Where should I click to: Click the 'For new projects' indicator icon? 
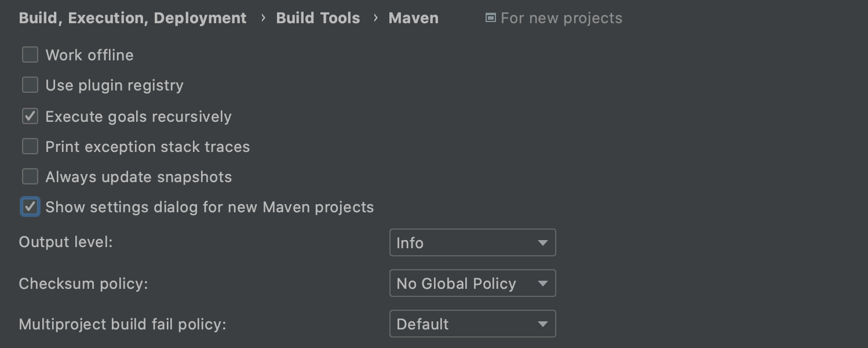pyautogui.click(x=490, y=18)
